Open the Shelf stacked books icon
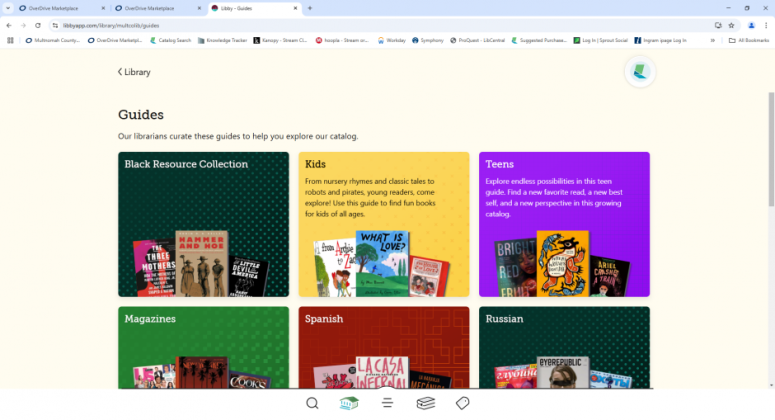Image resolution: width=775 pixels, height=420 pixels. point(426,403)
